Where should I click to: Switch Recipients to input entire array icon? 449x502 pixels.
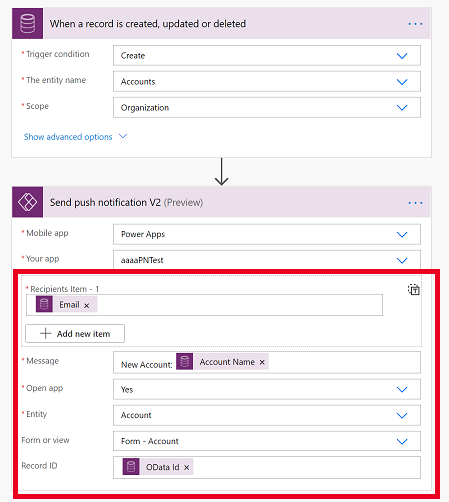click(x=414, y=289)
